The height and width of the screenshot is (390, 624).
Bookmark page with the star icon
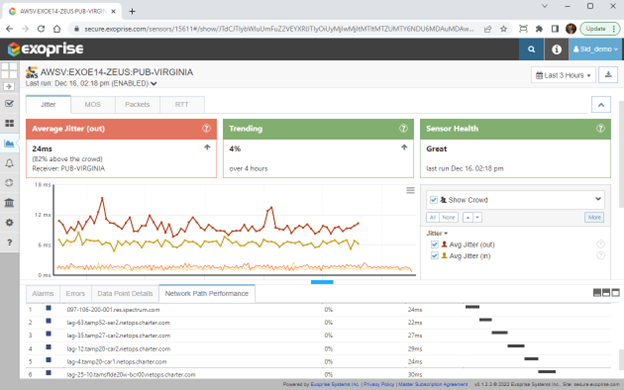[x=503, y=29]
